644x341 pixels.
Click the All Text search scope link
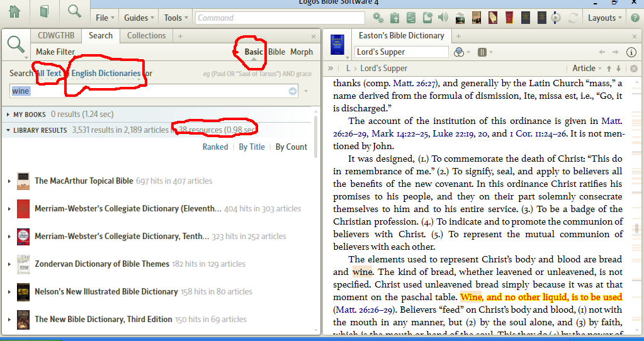tap(48, 74)
